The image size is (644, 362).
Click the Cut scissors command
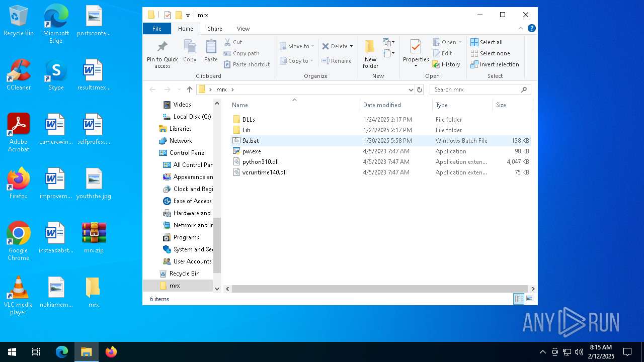(233, 42)
